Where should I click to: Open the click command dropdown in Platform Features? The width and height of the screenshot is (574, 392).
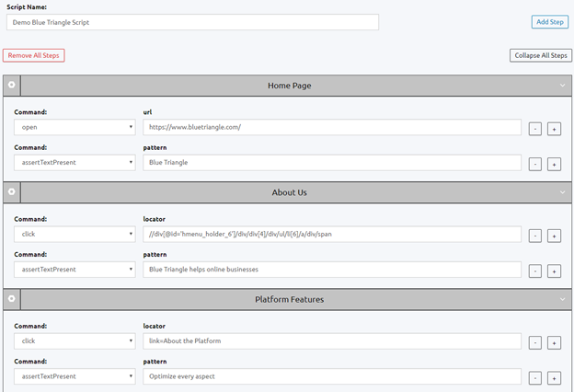pos(75,341)
